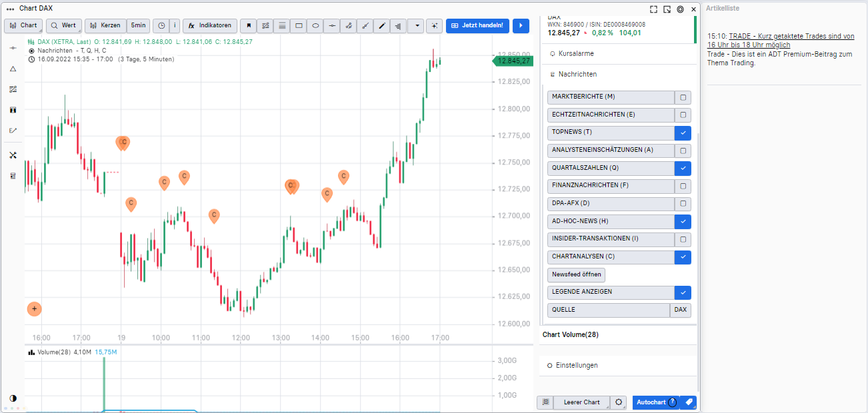Viewport: 868px width, 413px height.
Task: Click the bookmark flag tool icon
Action: 249,26
